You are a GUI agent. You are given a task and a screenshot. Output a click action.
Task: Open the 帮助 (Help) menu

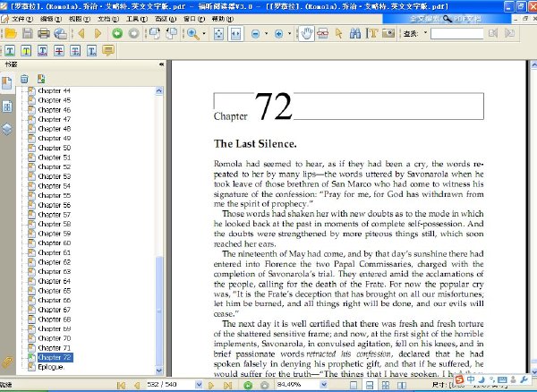coord(223,19)
